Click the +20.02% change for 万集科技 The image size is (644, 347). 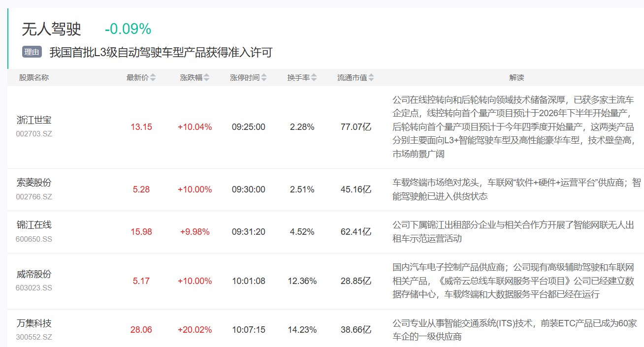(195, 330)
